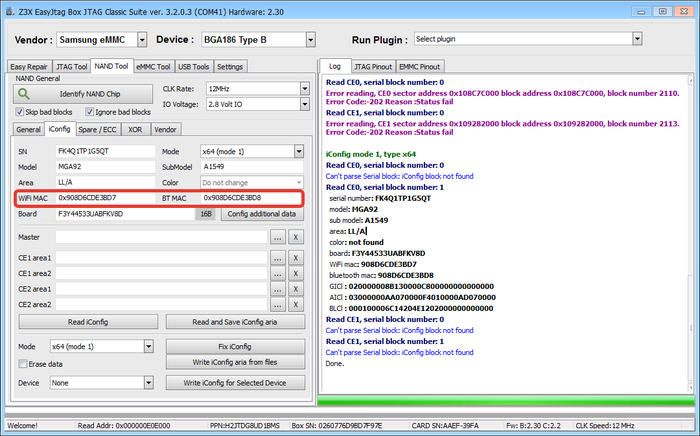Browse for CE2 area1 file
The width and height of the screenshot is (700, 436).
(278, 289)
